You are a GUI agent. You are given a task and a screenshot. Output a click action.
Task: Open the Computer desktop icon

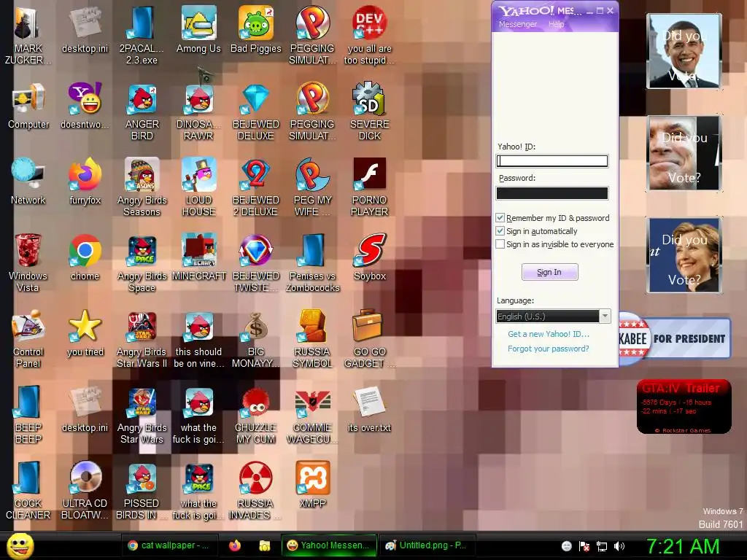(28, 106)
